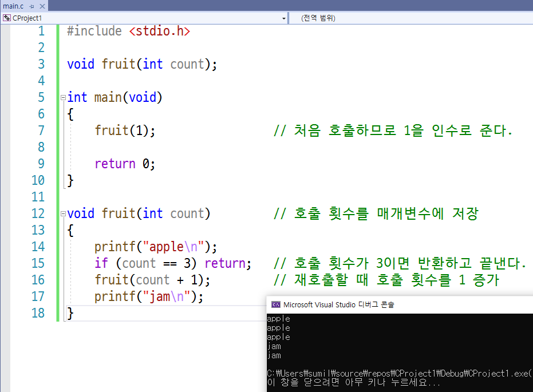Open the CProject1 project dropdown
This screenshot has height=392, width=533.
point(284,18)
